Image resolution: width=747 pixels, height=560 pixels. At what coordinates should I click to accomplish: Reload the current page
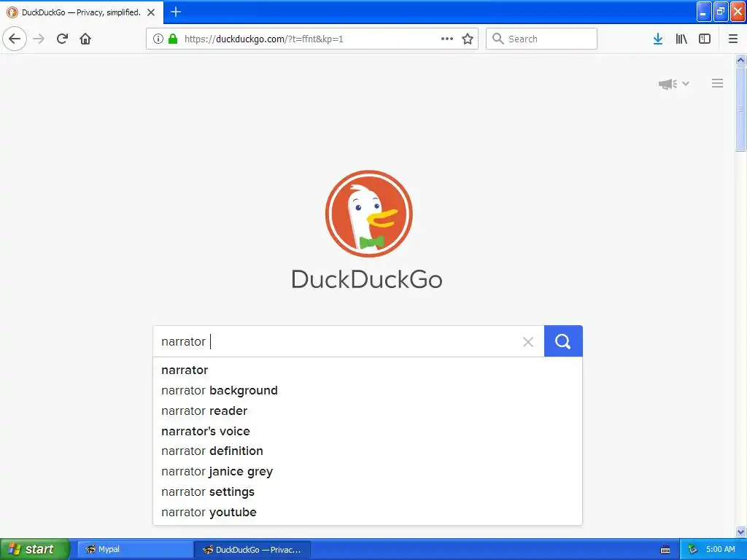(x=62, y=39)
